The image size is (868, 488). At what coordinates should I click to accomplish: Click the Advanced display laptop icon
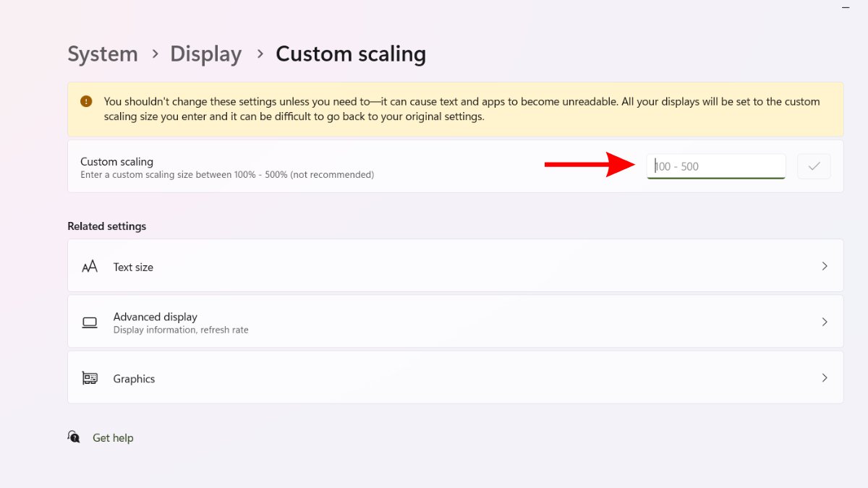tap(90, 322)
